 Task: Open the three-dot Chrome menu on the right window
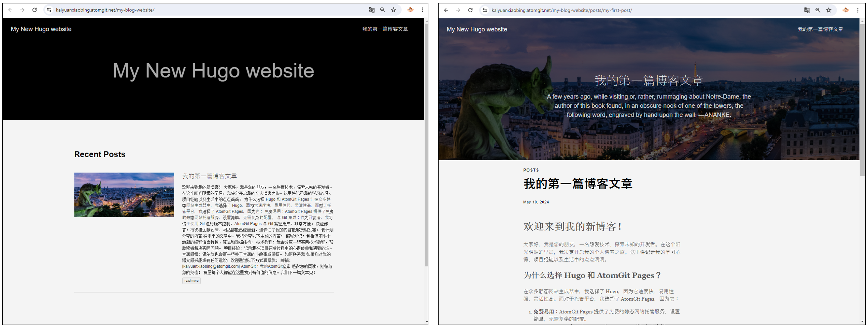[x=858, y=10]
